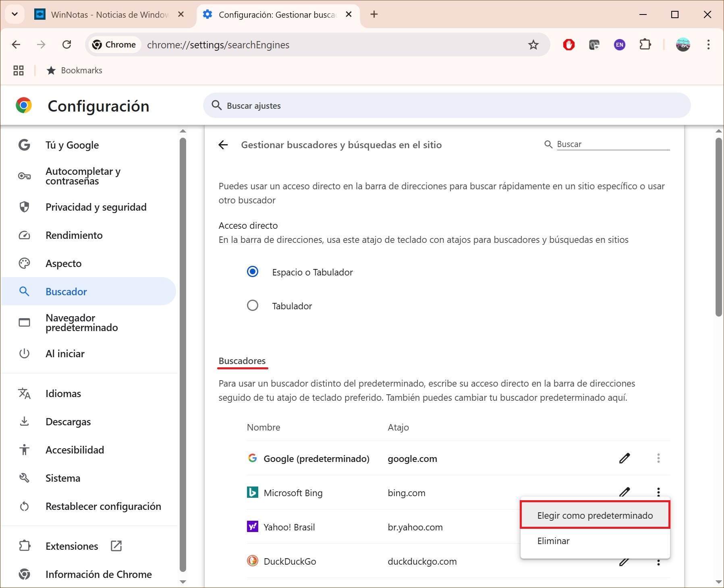Click the Microsoft Bing row name
Screen dimensions: 724x588
point(293,493)
